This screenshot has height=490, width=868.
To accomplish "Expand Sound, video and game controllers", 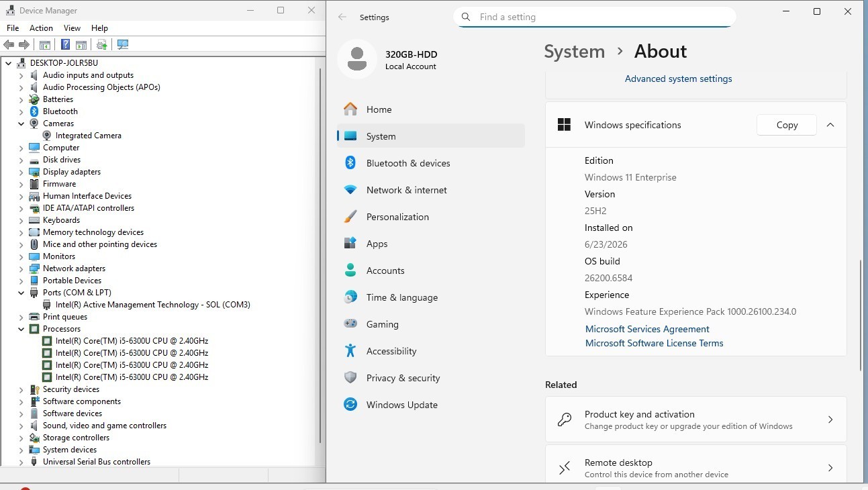I will [21, 426].
